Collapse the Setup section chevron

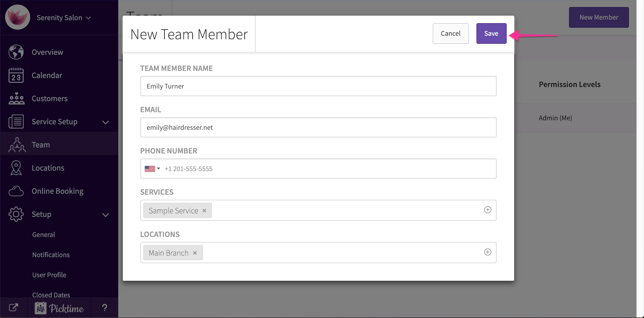pos(106,215)
